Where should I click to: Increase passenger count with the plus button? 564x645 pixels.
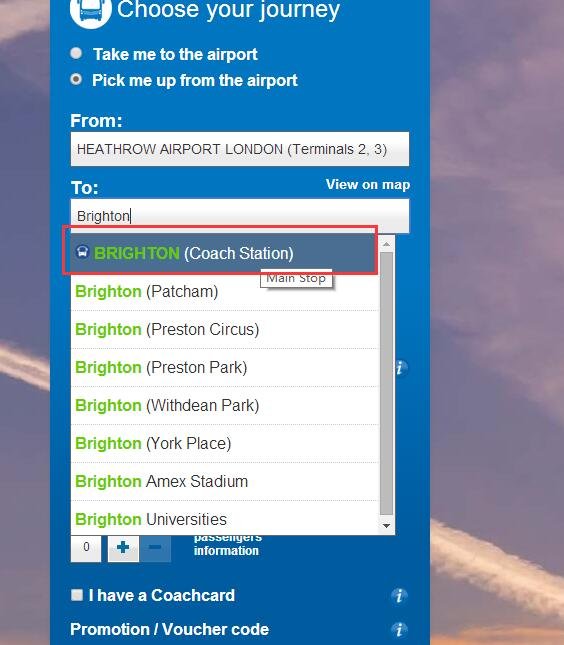click(x=123, y=548)
